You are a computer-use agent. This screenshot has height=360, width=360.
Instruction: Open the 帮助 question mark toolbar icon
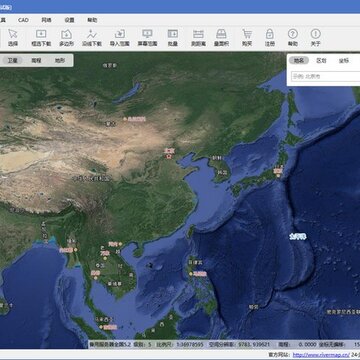293,38
